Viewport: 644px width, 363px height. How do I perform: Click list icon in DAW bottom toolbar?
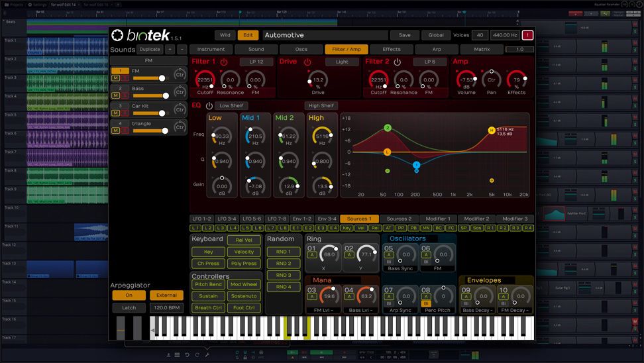[x=177, y=355]
